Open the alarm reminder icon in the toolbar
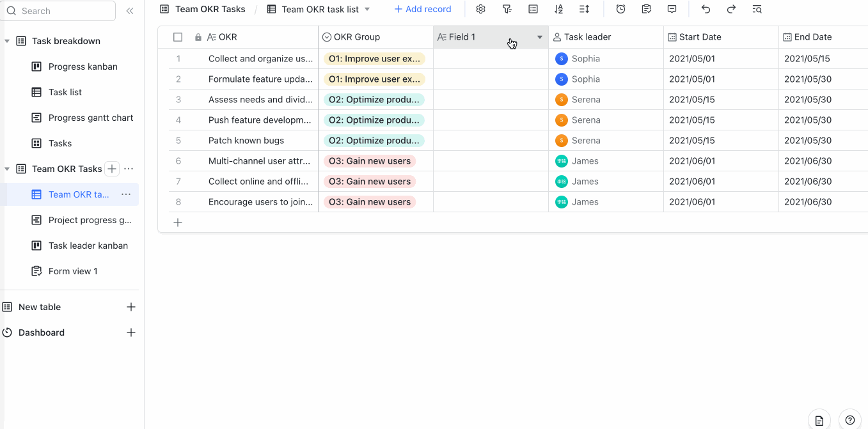 (x=620, y=9)
